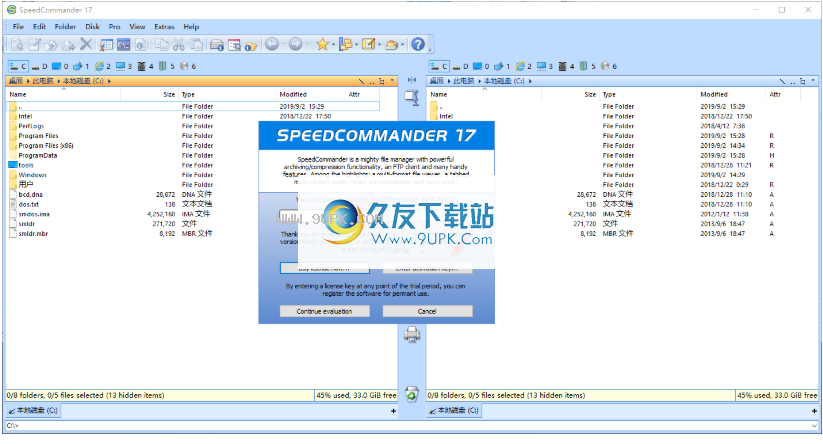Image resolution: width=823 pixels, height=444 pixels.
Task: Click the Internet icon 2 in left drive bar
Action: click(x=102, y=66)
